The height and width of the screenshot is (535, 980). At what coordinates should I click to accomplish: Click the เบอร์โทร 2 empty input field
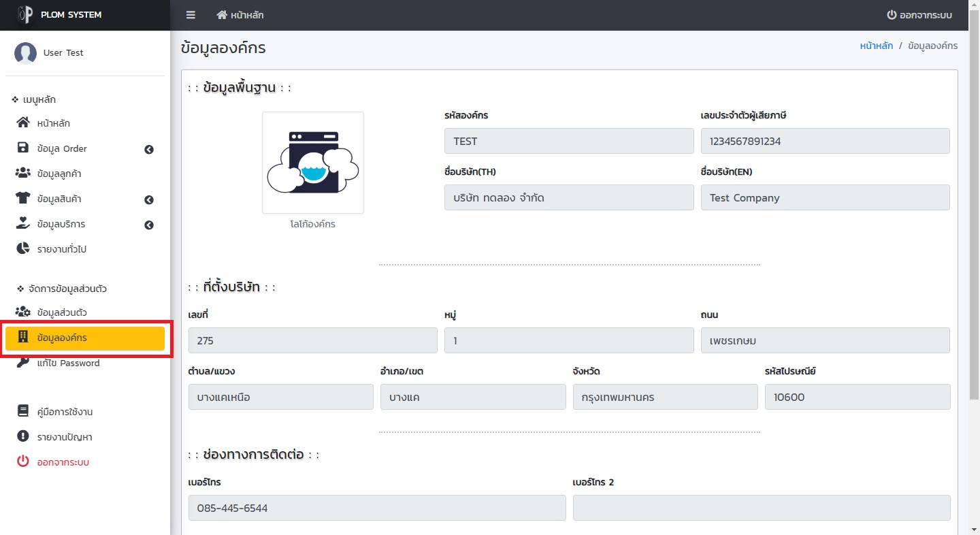click(761, 508)
